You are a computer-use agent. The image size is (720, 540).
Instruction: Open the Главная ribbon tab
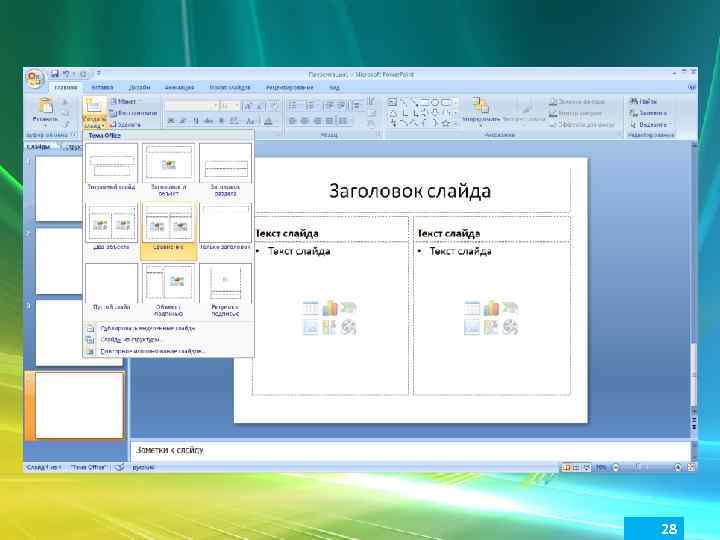[66, 87]
